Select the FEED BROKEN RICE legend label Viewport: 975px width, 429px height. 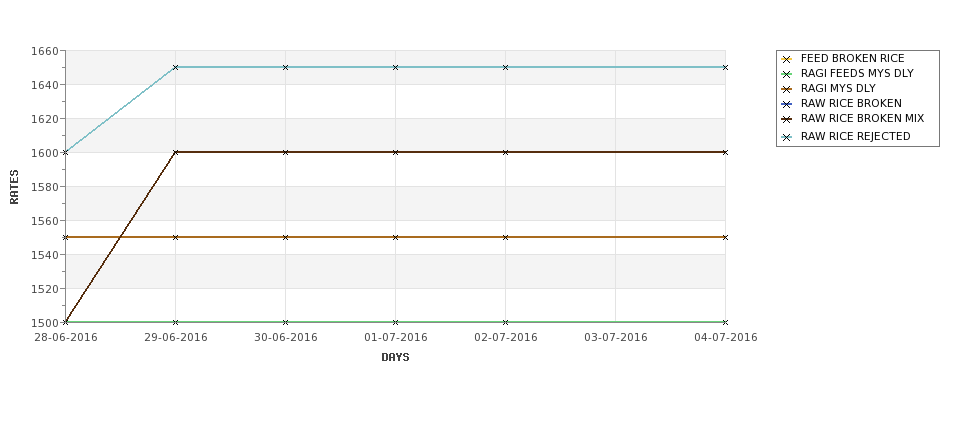[853, 58]
